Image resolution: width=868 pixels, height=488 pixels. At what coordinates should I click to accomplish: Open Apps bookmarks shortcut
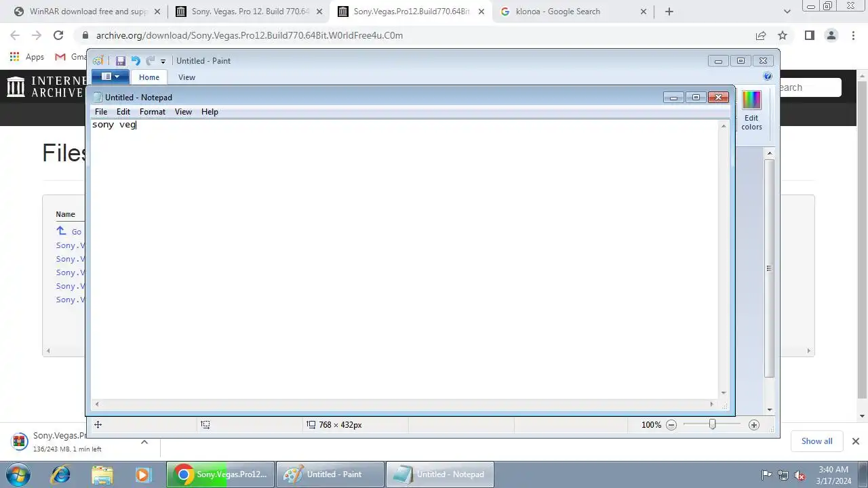[27, 57]
